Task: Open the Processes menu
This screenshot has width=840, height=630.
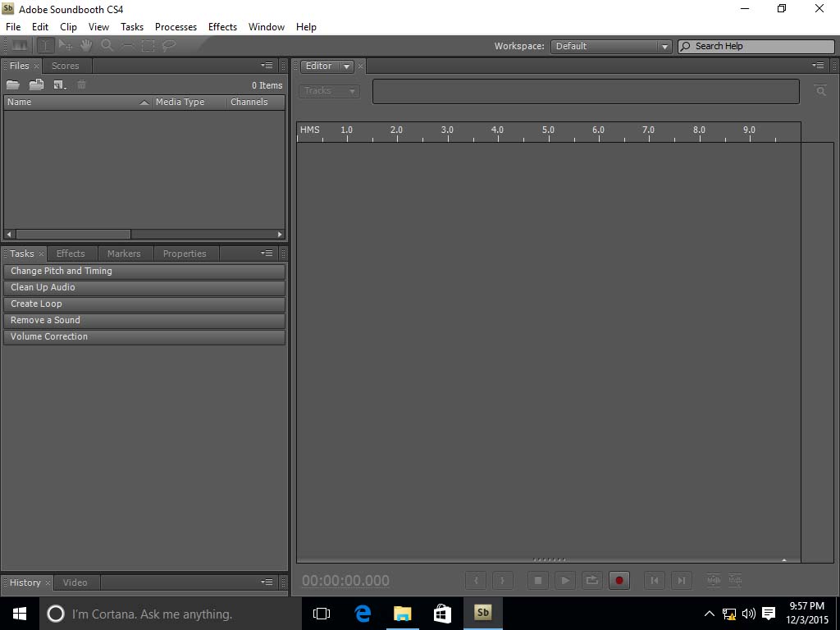Action: coord(176,27)
